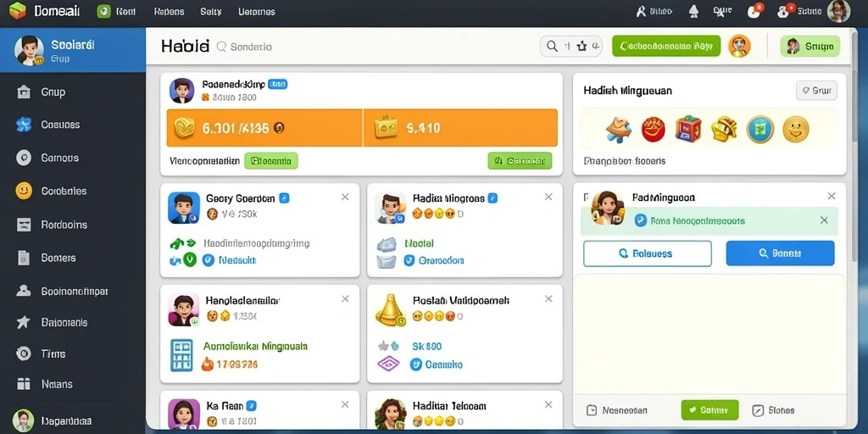The image size is (868, 434).
Task: Click the blue Bonets button
Action: (780, 253)
